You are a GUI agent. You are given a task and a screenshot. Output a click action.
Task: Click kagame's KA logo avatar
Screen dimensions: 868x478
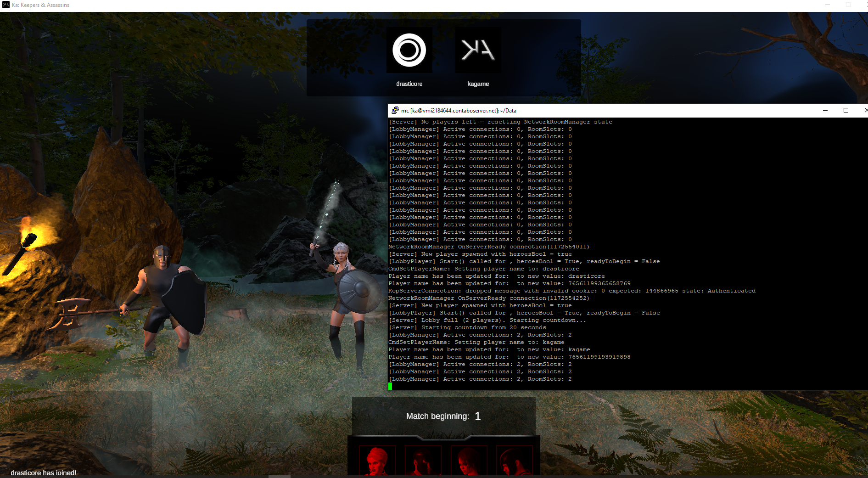pos(478,50)
